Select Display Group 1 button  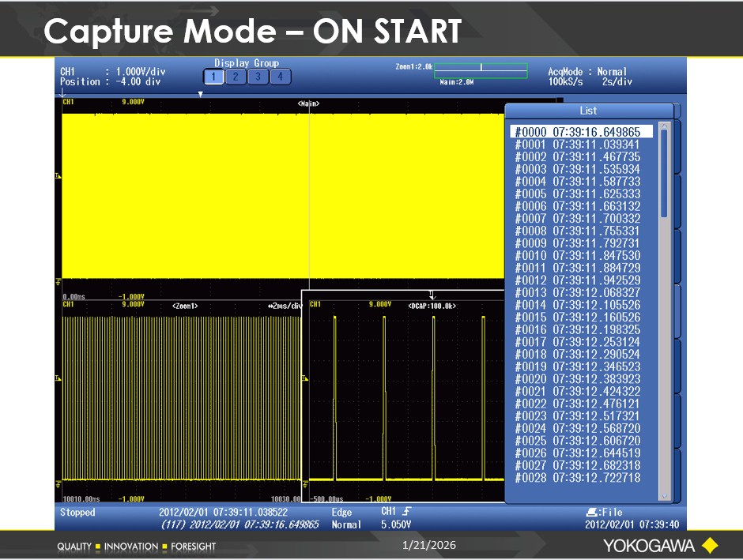[x=213, y=77]
